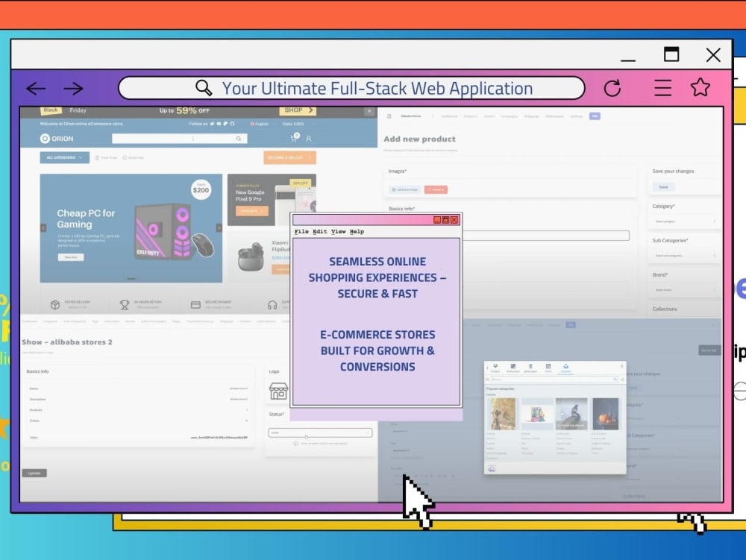The height and width of the screenshot is (560, 746).
Task: Bookmark the page with the star icon
Action: coord(700,87)
